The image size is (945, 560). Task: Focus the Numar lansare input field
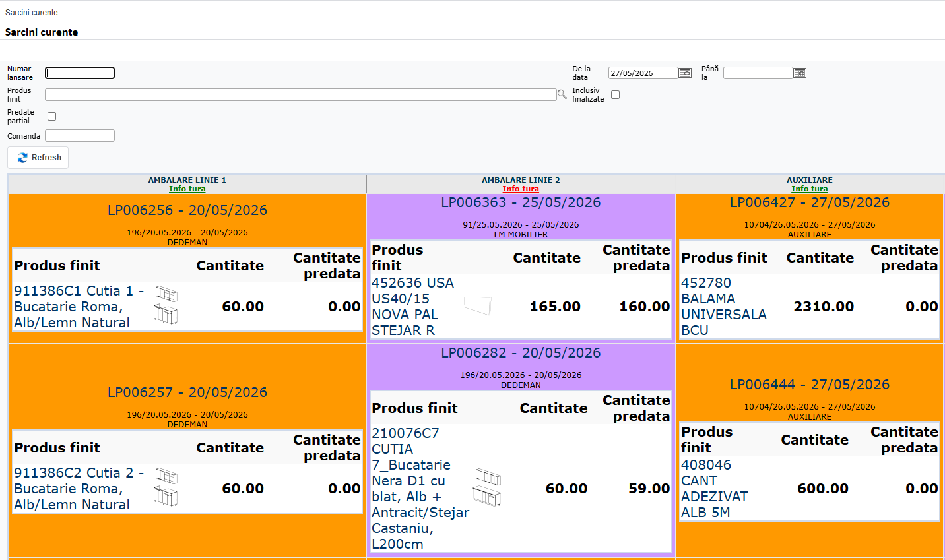click(x=80, y=73)
